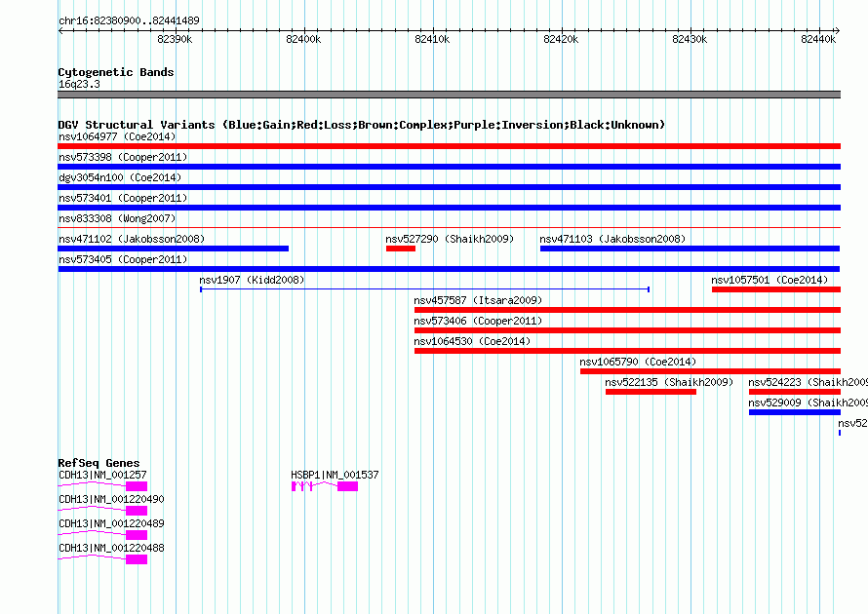The width and height of the screenshot is (868, 614).
Task: Select the DGV Structural Variants track title
Action: (x=362, y=125)
